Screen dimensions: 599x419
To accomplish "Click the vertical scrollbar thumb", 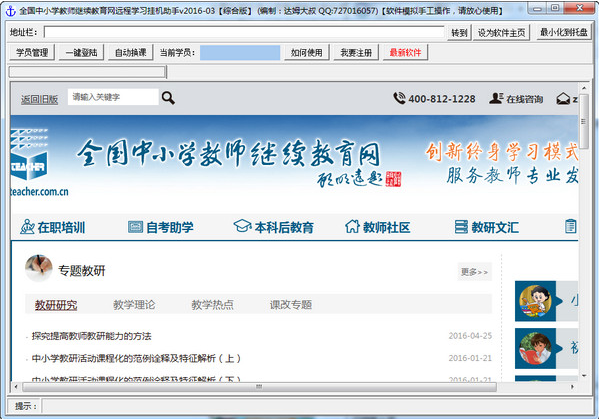I will tap(584, 121).
